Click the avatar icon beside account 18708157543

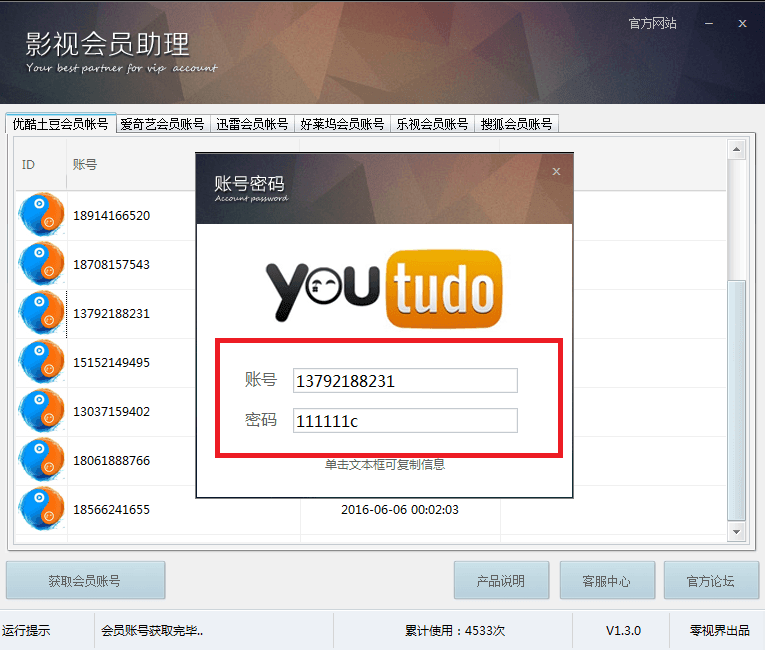pyautogui.click(x=41, y=264)
